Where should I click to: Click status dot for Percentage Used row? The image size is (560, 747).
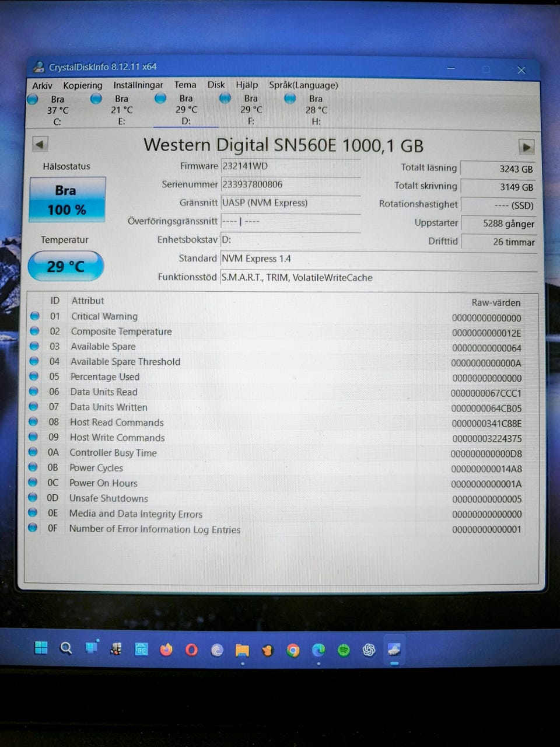(x=34, y=377)
